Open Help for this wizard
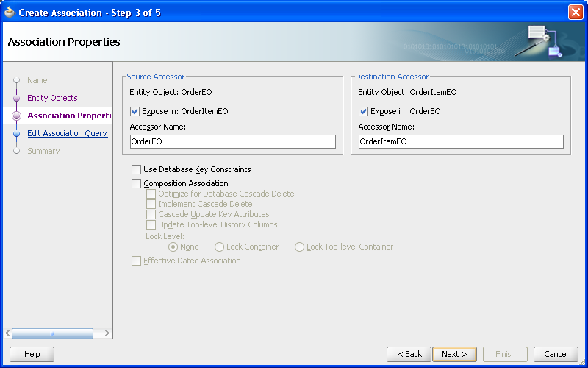This screenshot has width=588, height=368. [32, 354]
